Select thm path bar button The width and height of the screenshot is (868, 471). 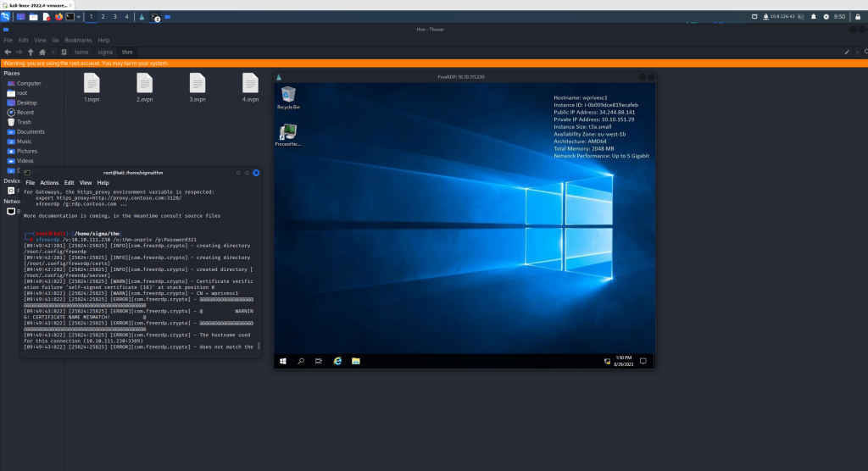click(127, 52)
